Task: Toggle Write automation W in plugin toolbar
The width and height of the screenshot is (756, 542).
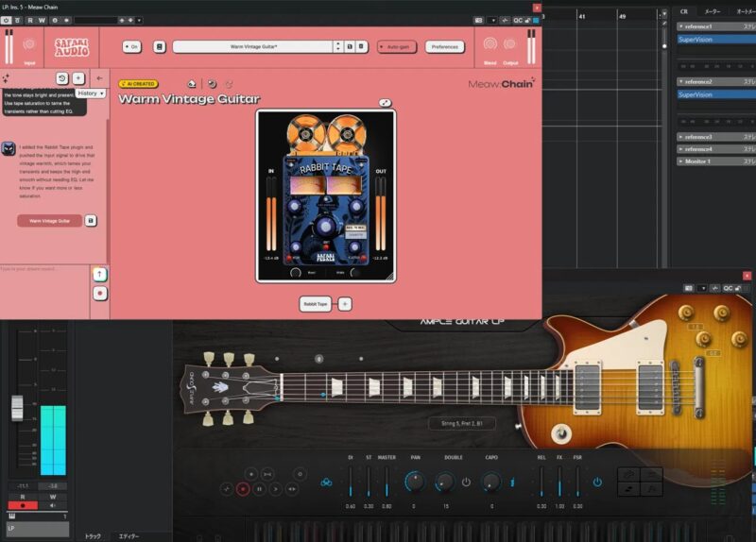Action: coord(42,20)
